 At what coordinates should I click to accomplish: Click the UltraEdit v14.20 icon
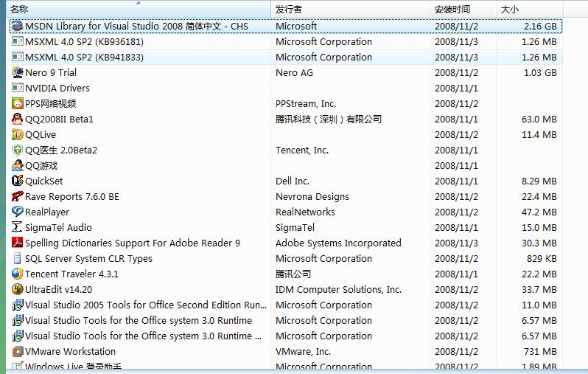(x=18, y=289)
